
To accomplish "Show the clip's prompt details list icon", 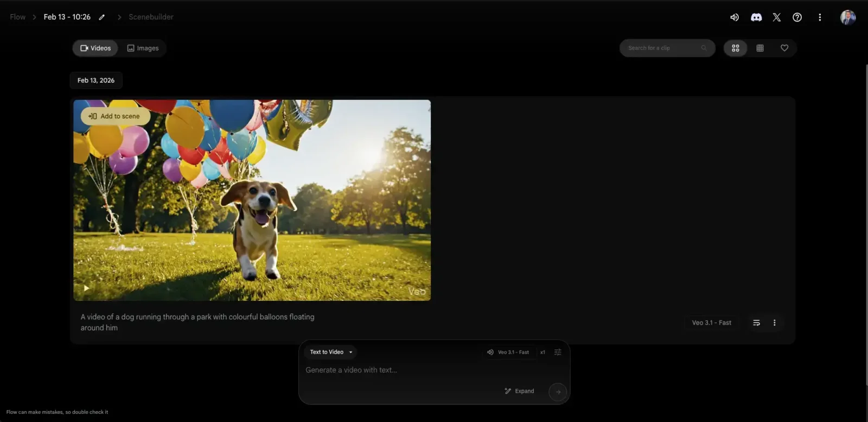I will (756, 323).
